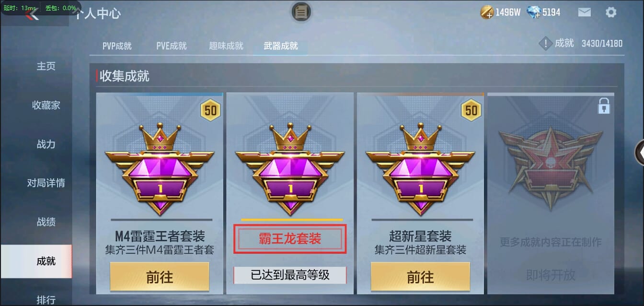
Task: Tap the lock icon on the upcoming achievement
Action: tap(604, 106)
